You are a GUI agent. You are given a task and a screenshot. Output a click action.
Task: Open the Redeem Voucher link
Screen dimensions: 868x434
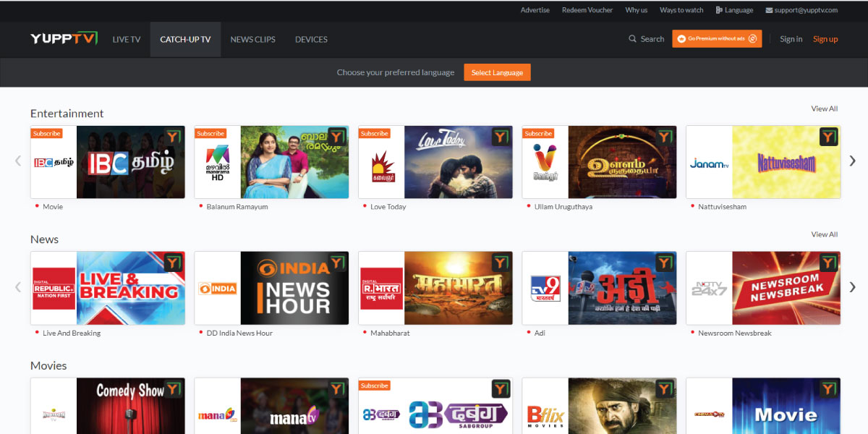(587, 10)
